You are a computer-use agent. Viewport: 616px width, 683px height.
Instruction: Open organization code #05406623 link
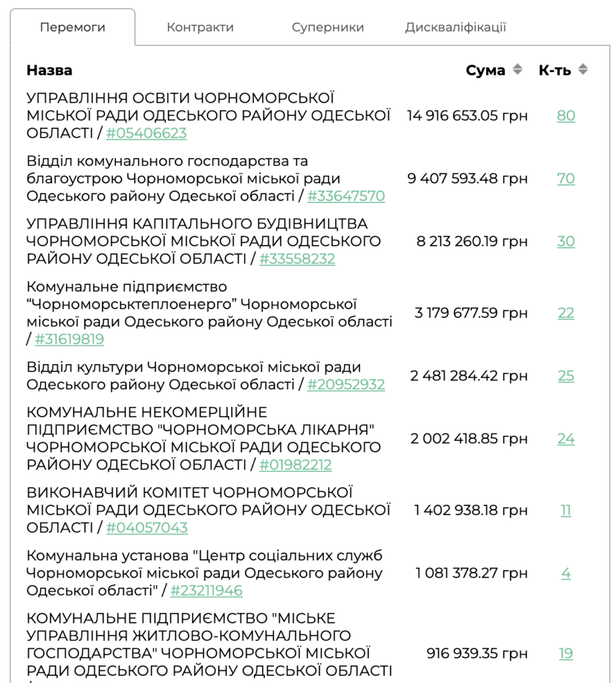click(x=146, y=133)
